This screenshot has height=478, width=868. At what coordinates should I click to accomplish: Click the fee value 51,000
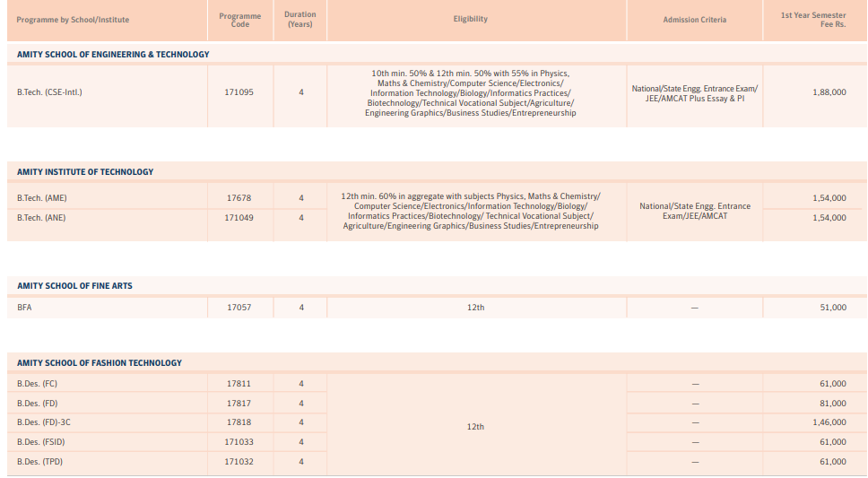[833, 308]
